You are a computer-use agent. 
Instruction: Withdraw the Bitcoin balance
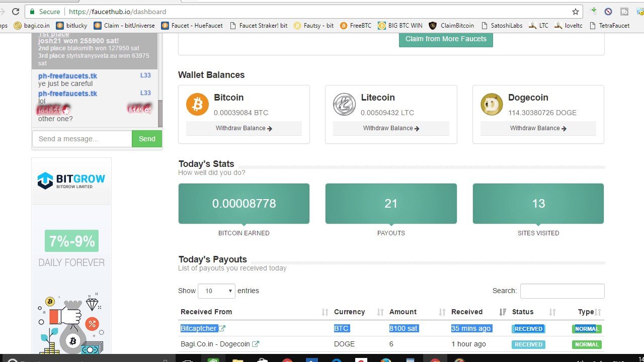tap(244, 128)
